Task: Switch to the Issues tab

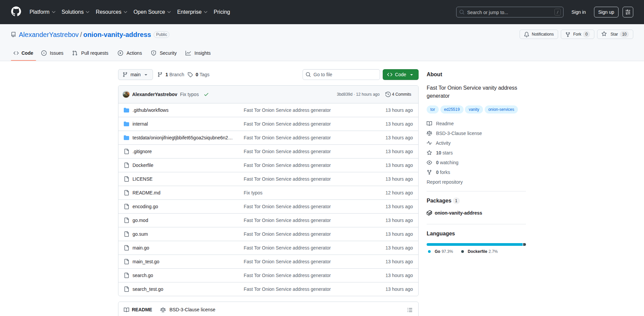Action: 52,53
